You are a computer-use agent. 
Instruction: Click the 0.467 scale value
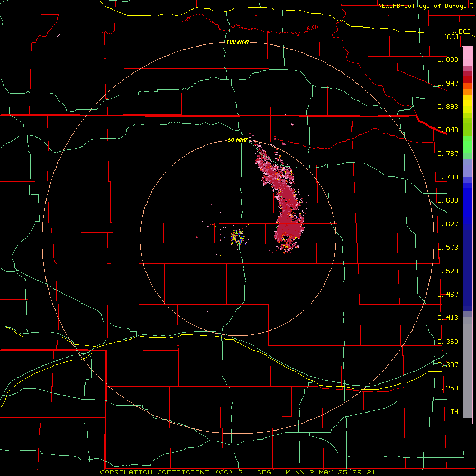[x=448, y=295]
